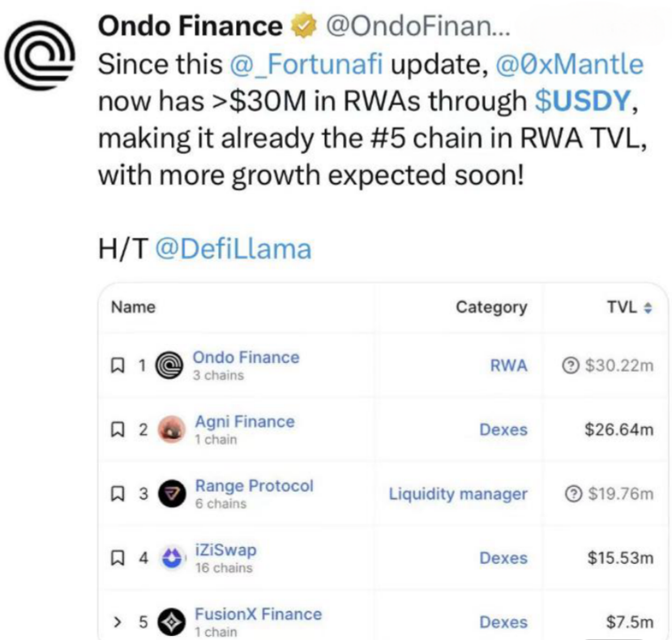Open the TVL tooltip beside Range Protocol's $19.76m
The image size is (672, 640).
coord(572,492)
